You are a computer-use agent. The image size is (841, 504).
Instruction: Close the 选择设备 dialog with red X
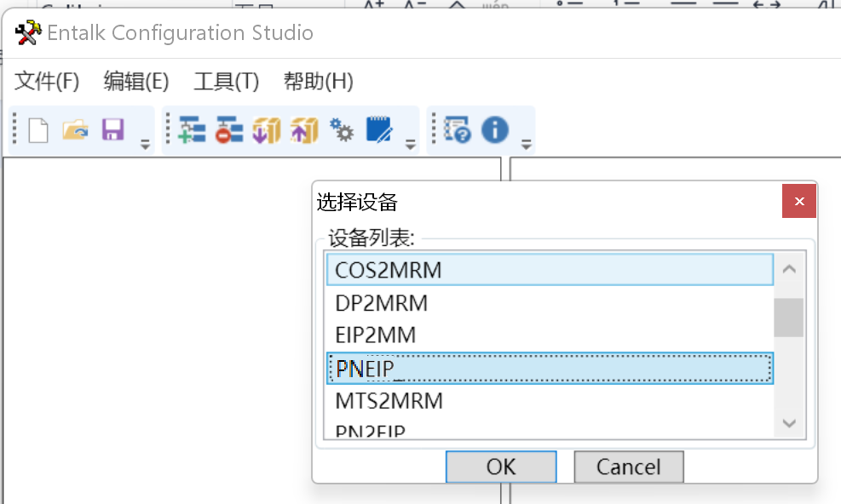coord(799,201)
